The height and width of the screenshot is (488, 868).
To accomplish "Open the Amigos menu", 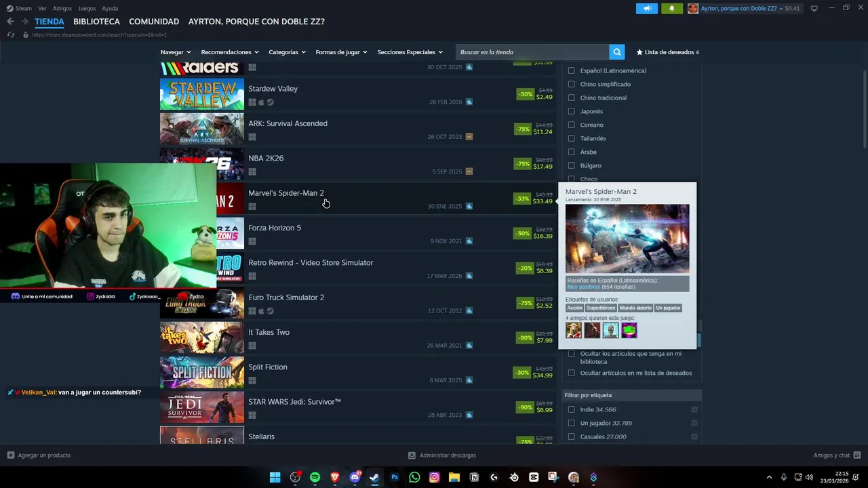I will [x=62, y=9].
